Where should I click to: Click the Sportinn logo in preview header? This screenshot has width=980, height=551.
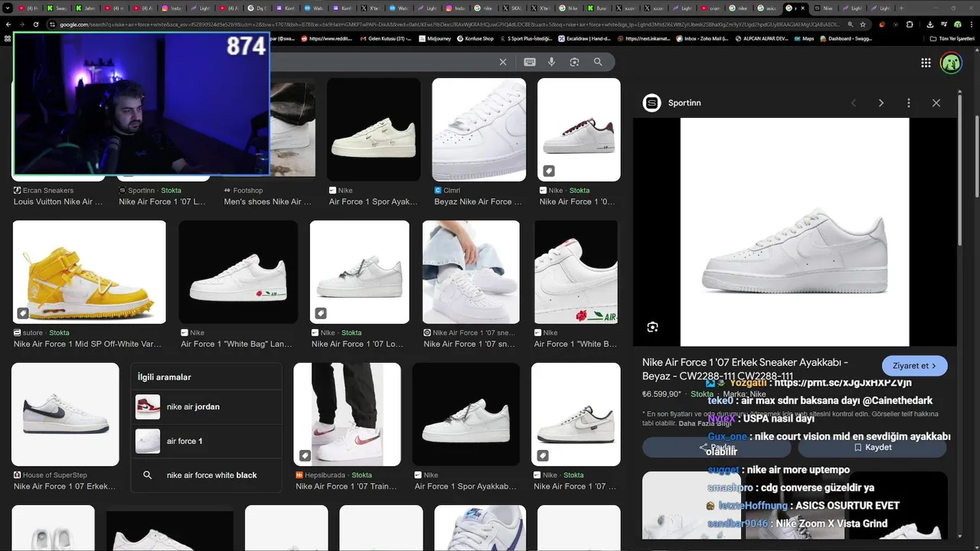[652, 103]
